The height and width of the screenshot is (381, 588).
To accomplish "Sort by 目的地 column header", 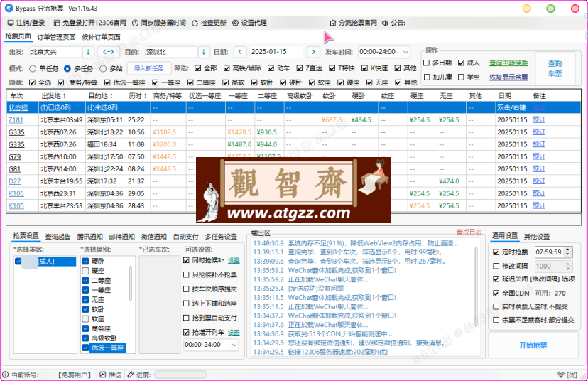I will [x=101, y=96].
